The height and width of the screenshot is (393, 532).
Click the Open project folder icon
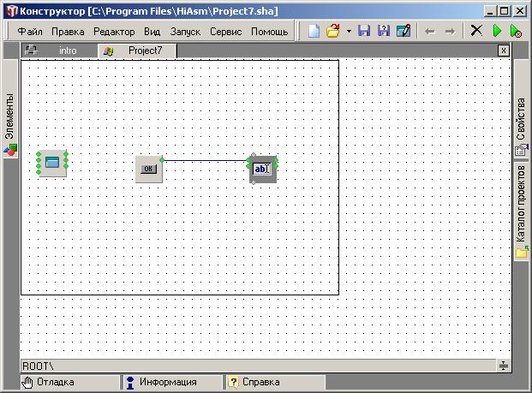[333, 31]
